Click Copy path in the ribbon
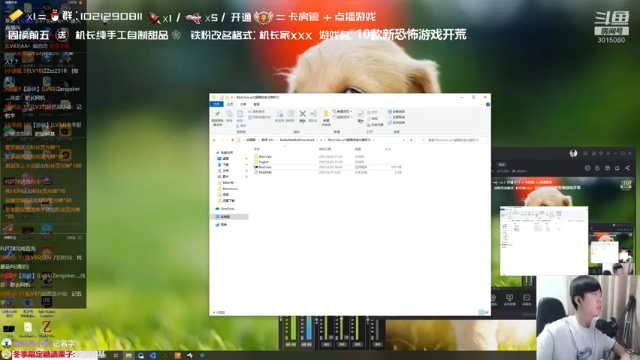 pyautogui.click(x=257, y=111)
